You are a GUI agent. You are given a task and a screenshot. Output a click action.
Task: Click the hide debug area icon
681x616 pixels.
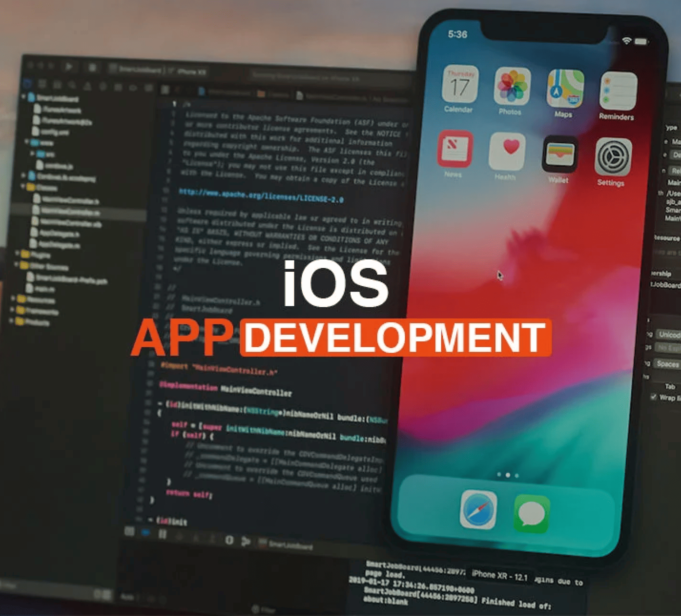coord(129,531)
